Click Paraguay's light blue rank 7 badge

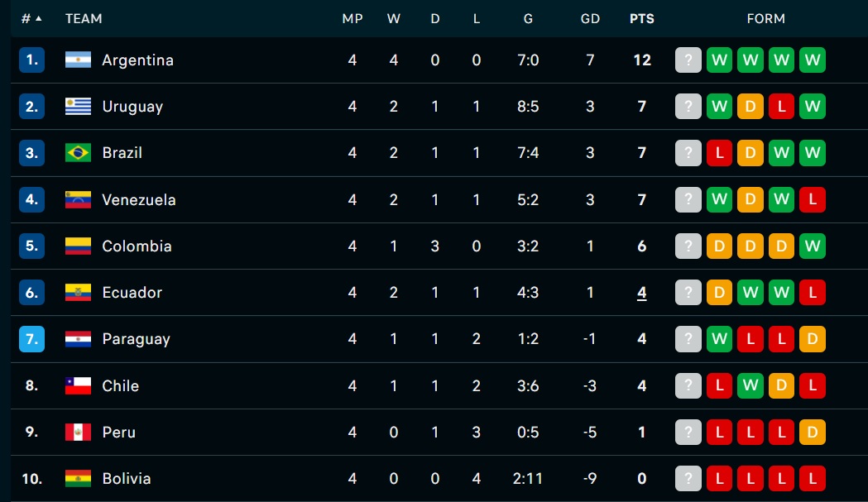31,339
